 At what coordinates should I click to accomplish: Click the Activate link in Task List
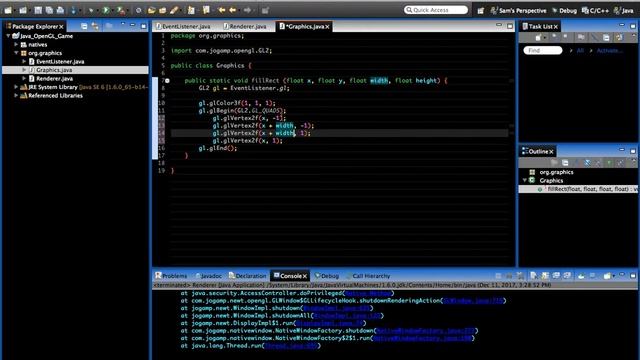click(x=609, y=51)
